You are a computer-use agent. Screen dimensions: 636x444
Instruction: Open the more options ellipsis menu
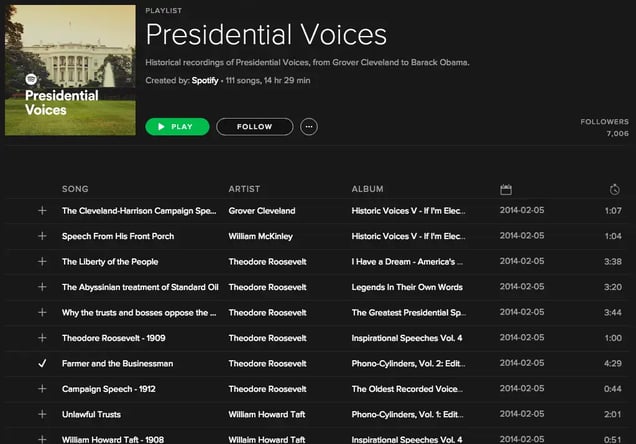(x=309, y=127)
